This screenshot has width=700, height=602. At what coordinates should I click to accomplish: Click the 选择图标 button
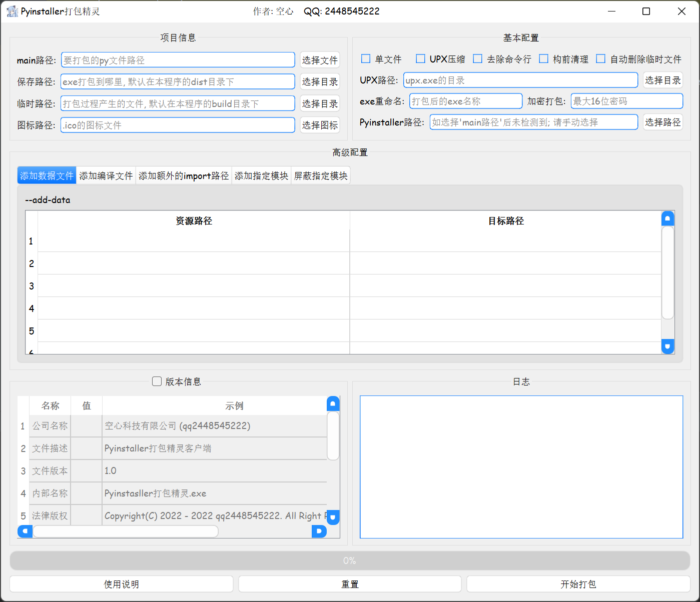pos(320,125)
